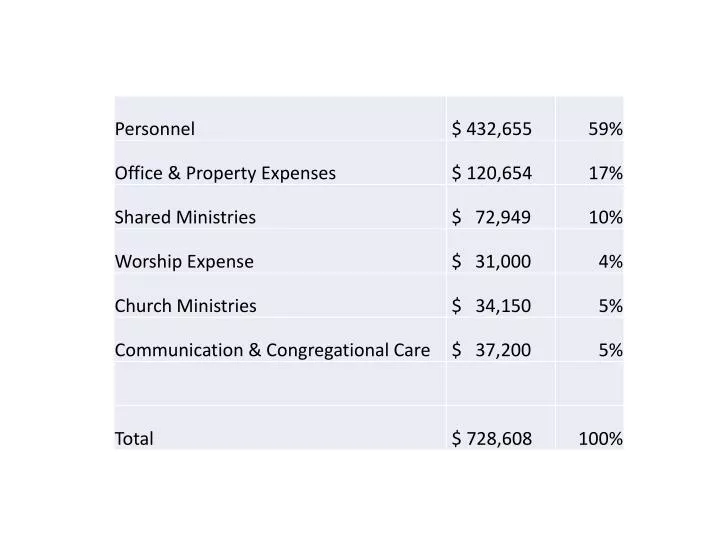Click the Worship Expense label
The image size is (720, 540).
(x=184, y=262)
